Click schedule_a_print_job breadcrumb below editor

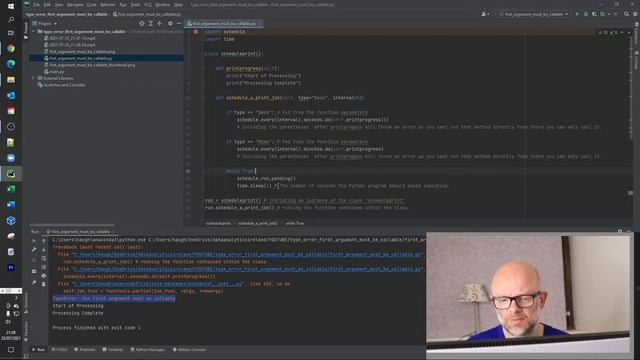258,223
